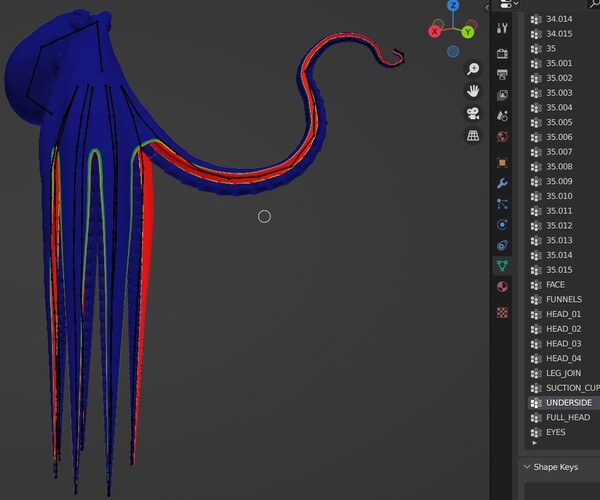600x500 pixels.
Task: Open the Render properties tab
Action: pyautogui.click(x=502, y=53)
